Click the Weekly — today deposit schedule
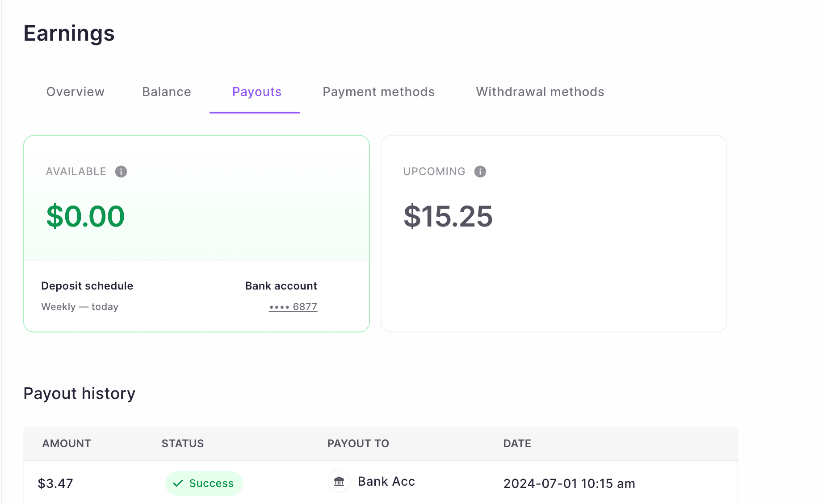822x504 pixels. click(x=80, y=307)
